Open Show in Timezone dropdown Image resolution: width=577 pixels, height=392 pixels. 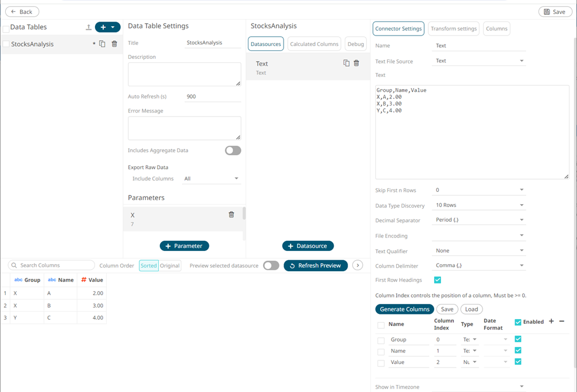click(478, 387)
